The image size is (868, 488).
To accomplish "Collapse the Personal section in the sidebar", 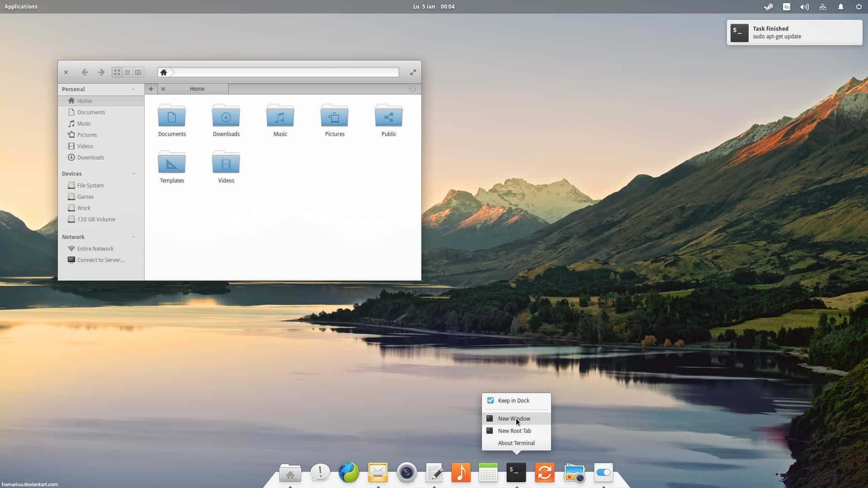I will click(133, 89).
